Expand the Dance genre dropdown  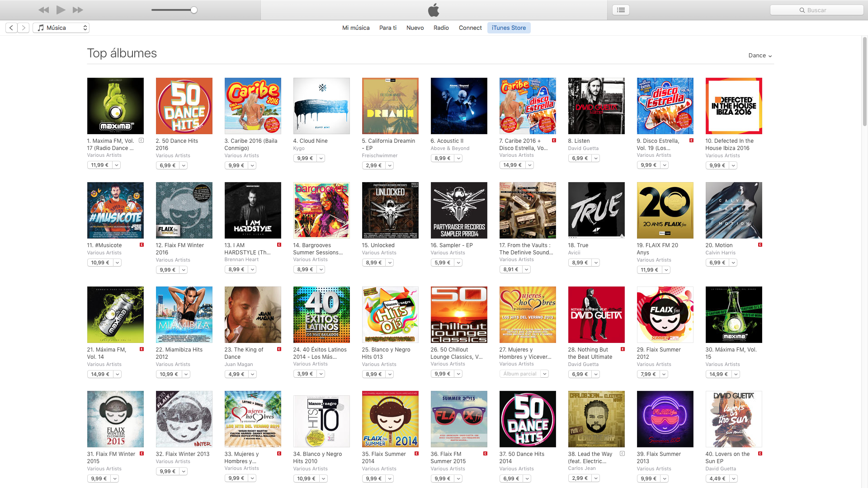tap(760, 56)
